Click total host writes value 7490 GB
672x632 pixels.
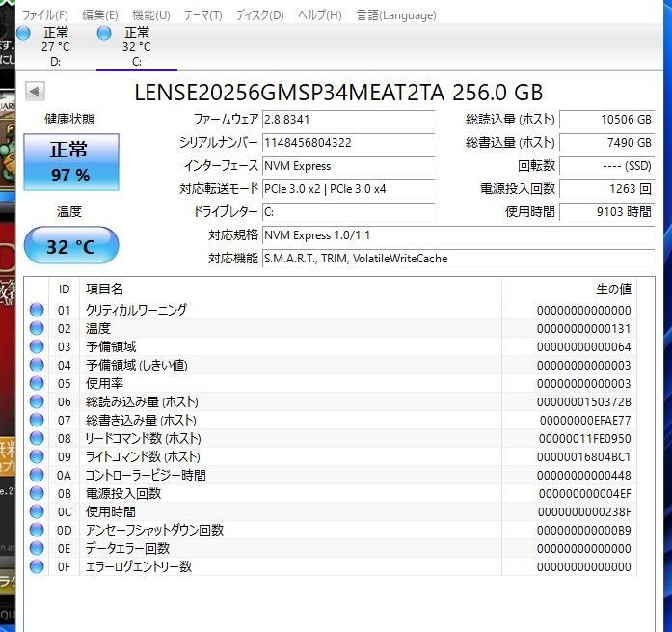coord(606,143)
